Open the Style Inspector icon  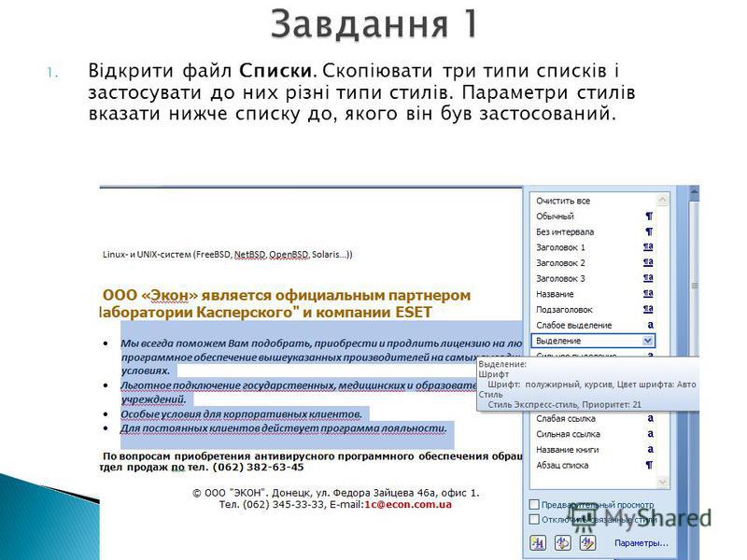tap(563, 542)
